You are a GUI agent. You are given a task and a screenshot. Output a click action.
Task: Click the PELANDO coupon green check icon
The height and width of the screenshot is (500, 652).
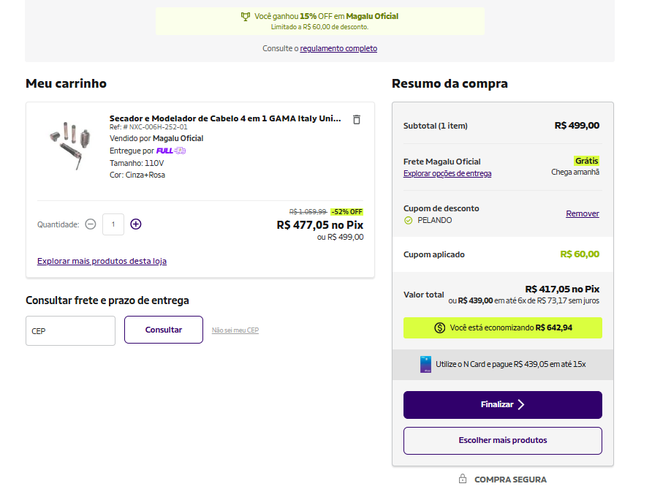[x=408, y=220]
